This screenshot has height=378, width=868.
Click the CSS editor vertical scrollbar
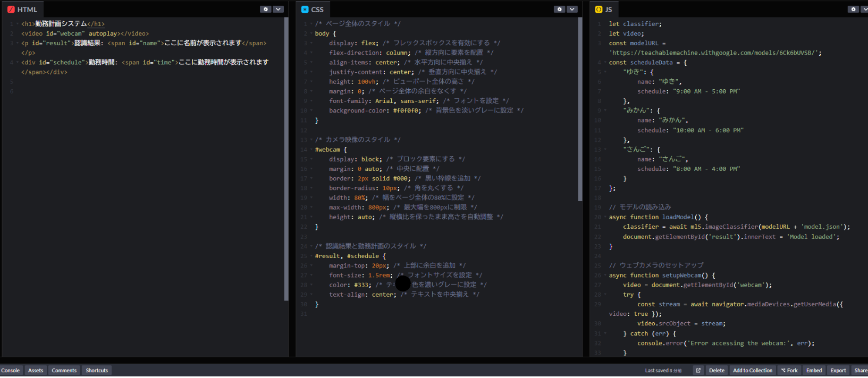tap(580, 109)
